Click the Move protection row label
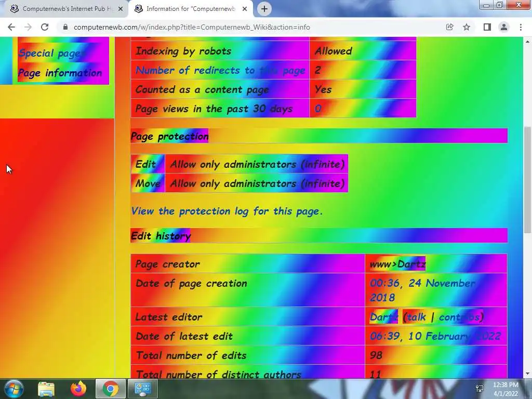This screenshot has height=399, width=532. point(148,183)
